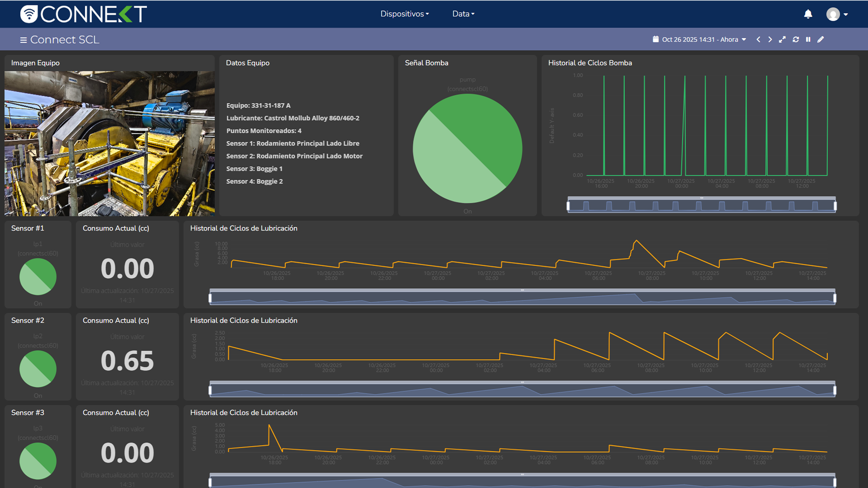Go to the next time range arrow
This screenshot has height=488, width=868.
pyautogui.click(x=770, y=39)
